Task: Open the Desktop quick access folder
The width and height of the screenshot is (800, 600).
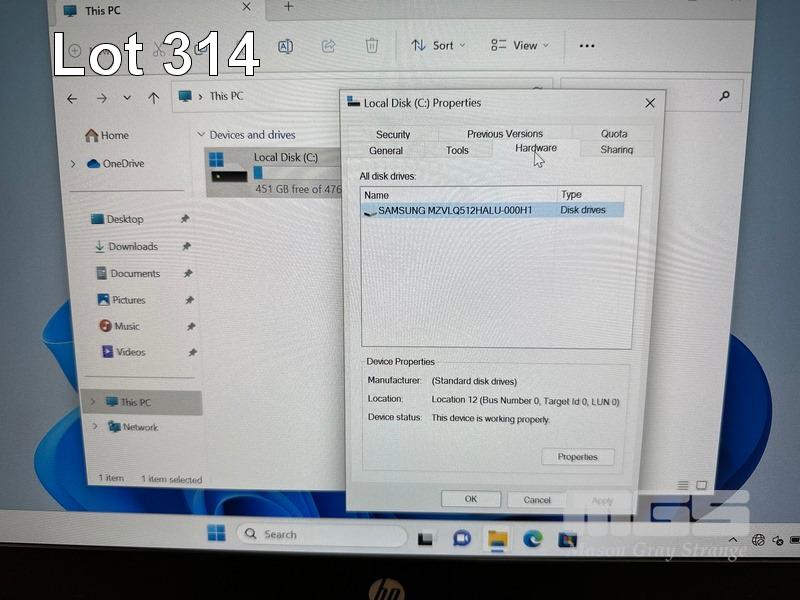Action: [x=117, y=219]
